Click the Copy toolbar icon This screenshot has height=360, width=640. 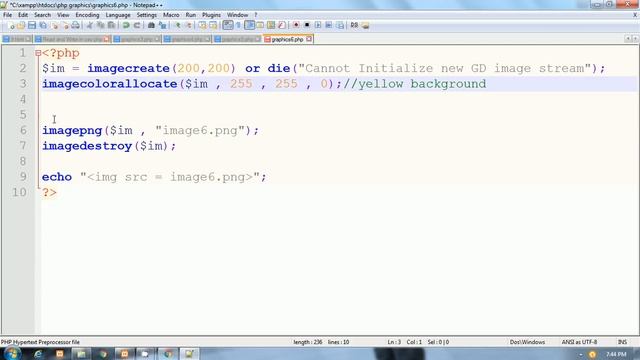pyautogui.click(x=100, y=25)
